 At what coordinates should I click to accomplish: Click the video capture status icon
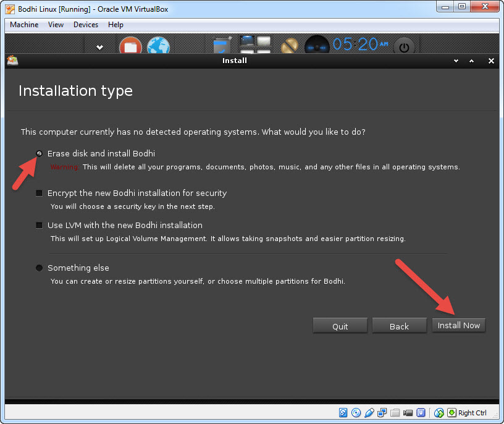point(408,413)
